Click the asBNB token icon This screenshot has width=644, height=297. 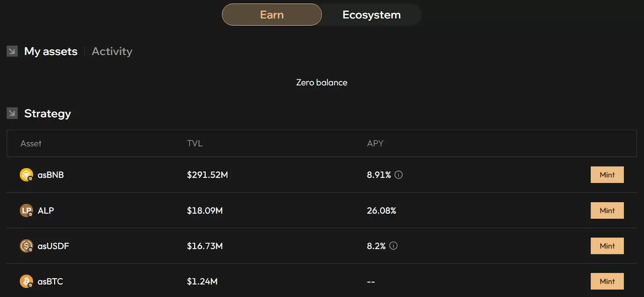pyautogui.click(x=26, y=175)
